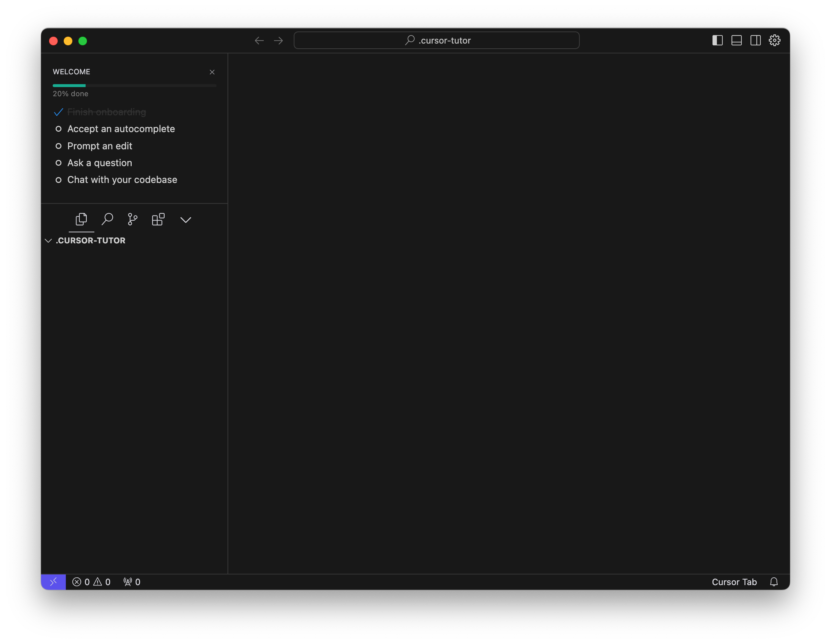Toggle the bottom panel layout
This screenshot has height=644, width=831.
pos(736,40)
